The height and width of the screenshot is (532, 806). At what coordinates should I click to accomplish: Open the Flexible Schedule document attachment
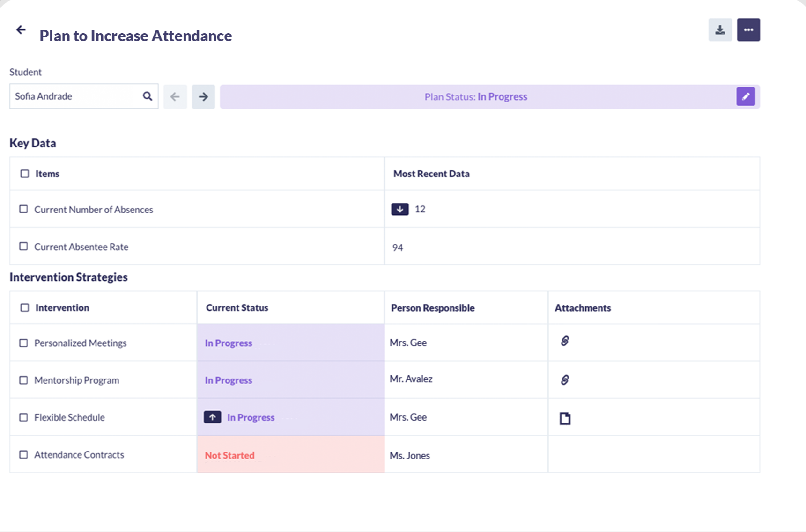(x=565, y=418)
